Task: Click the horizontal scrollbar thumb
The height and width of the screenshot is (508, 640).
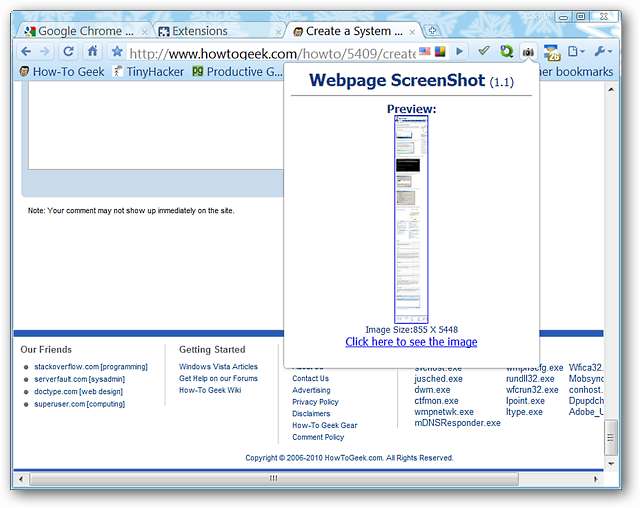Action: click(273, 478)
